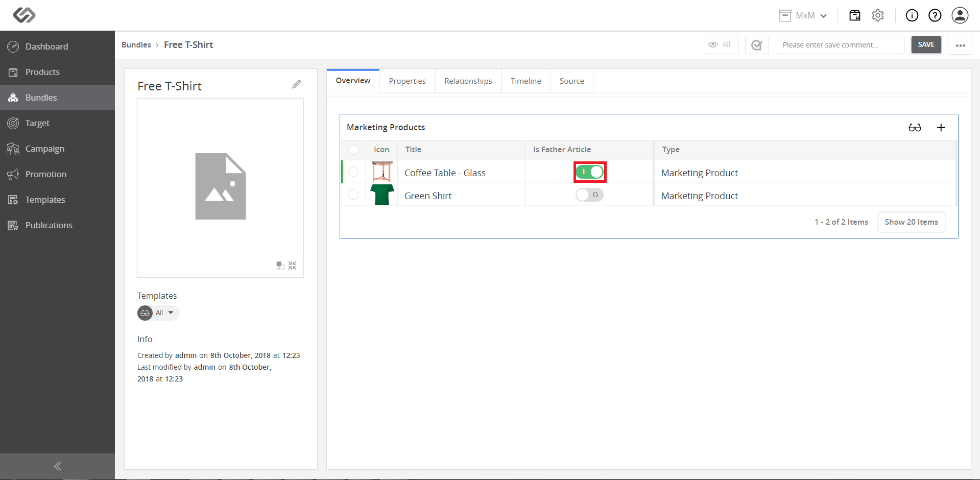The width and height of the screenshot is (980, 480).
Task: Switch to the Properties tab
Action: click(x=408, y=81)
